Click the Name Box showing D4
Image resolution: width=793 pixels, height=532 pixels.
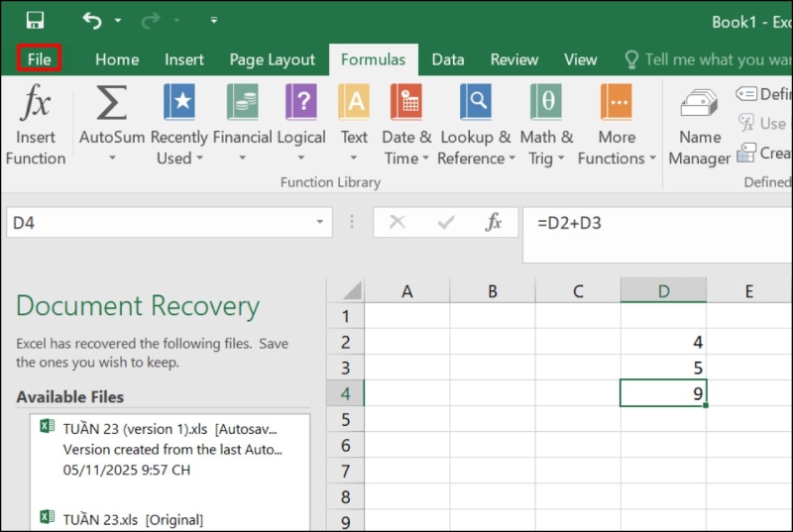[160, 222]
